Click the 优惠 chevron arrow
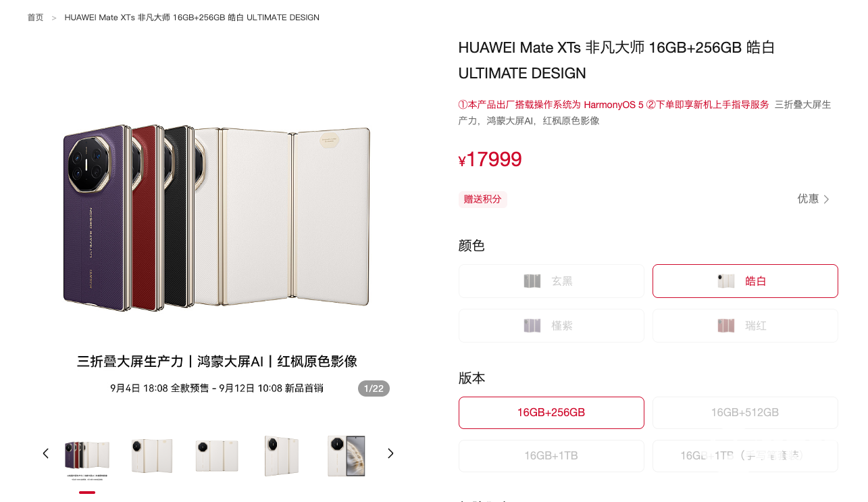Screen dimensions: 868x502 pos(826,199)
